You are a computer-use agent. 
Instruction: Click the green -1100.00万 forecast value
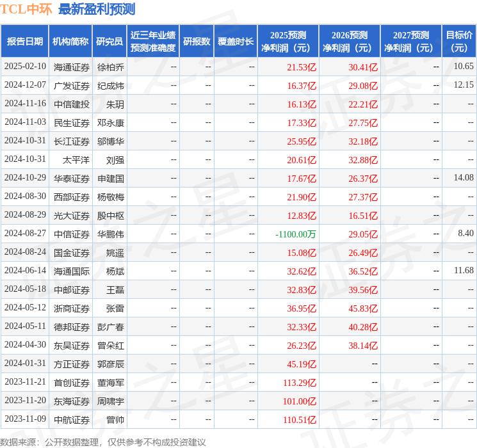[295, 234]
